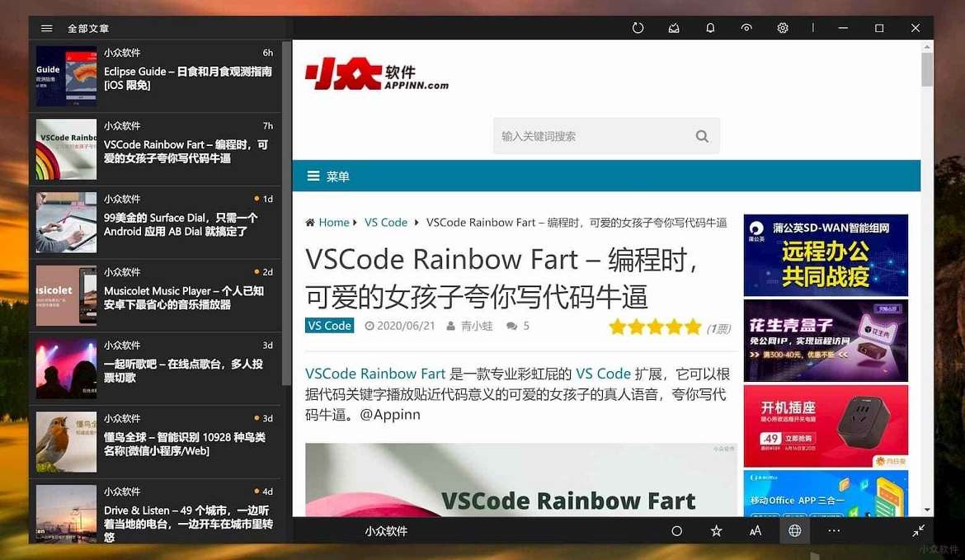Image resolution: width=965 pixels, height=560 pixels.
Task: Click the inline VS Code text link
Action: (603, 374)
